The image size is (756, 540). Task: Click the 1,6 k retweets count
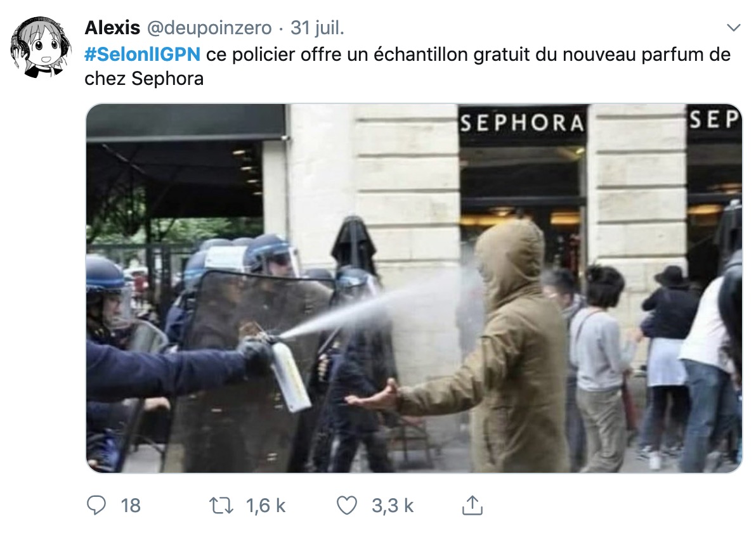pos(266,506)
